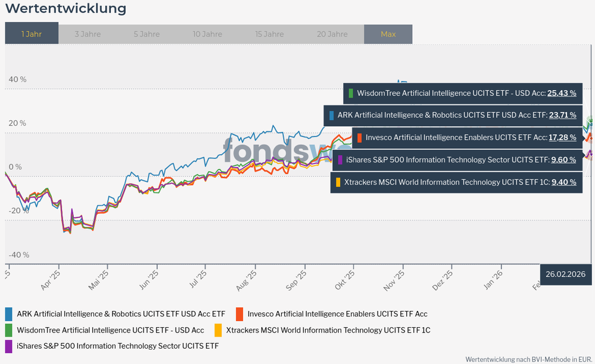Click the Sep '25 x-axis label
Screen dimensions: 595x364
click(296, 281)
